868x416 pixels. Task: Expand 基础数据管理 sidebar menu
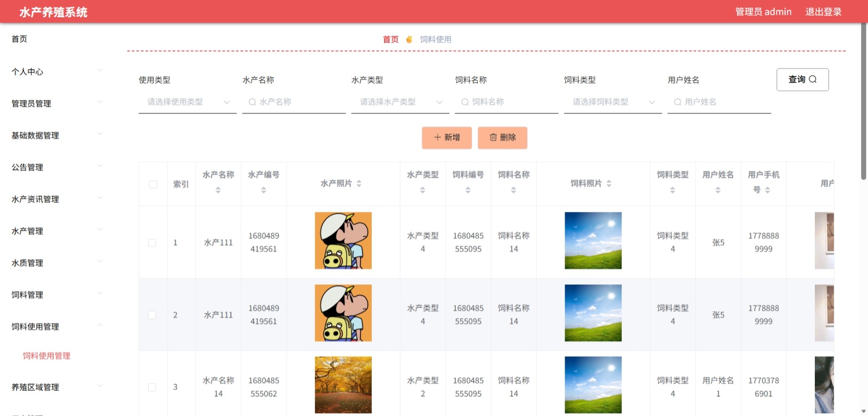(57, 136)
